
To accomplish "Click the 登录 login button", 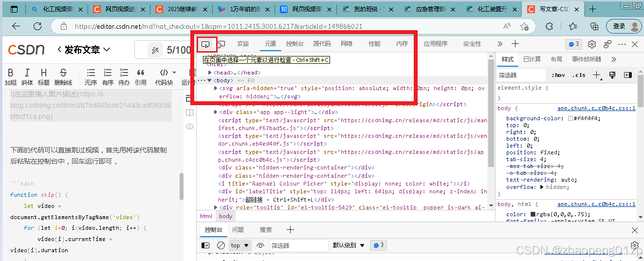I will click(x=625, y=26).
